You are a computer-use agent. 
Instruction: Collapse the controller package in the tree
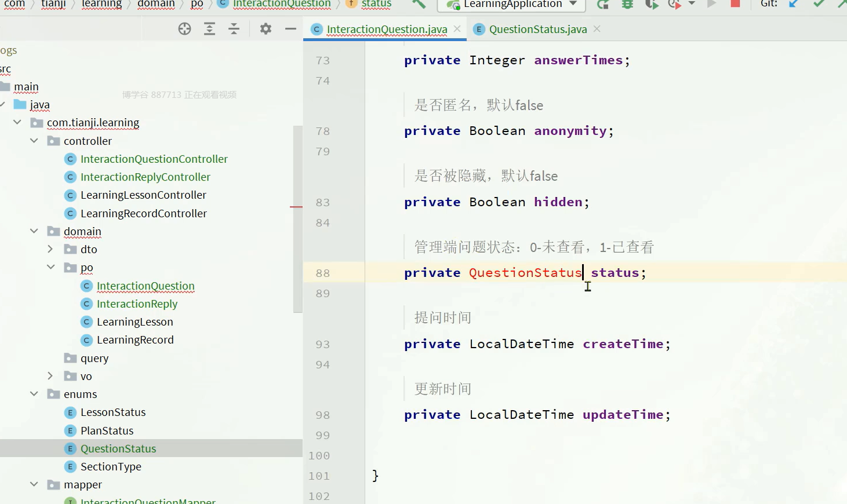(x=34, y=140)
